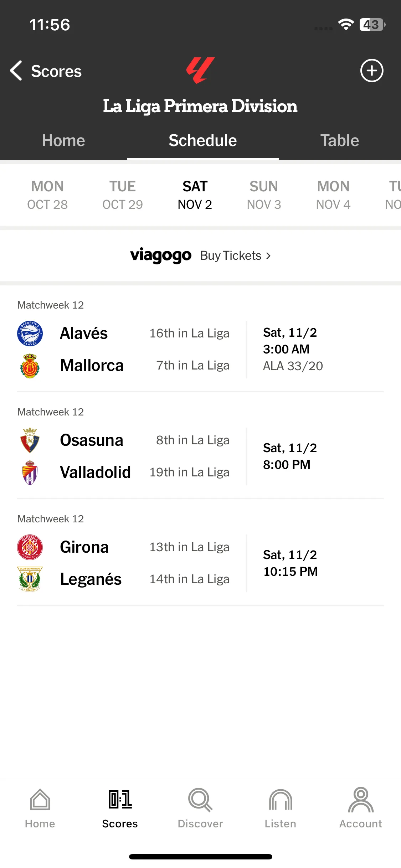The height and width of the screenshot is (868, 401).
Task: Switch to the league Home tab
Action: pos(63,140)
